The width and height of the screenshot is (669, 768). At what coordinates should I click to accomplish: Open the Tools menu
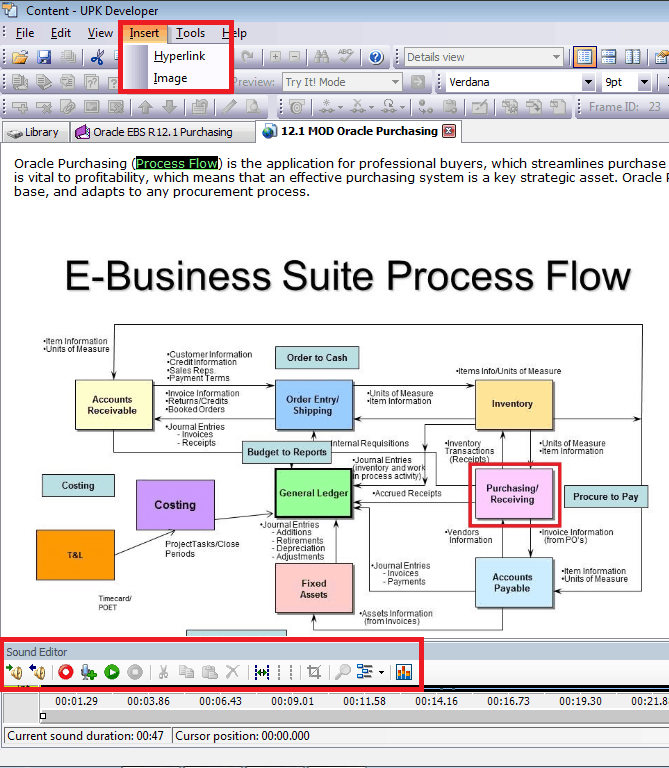(x=191, y=33)
